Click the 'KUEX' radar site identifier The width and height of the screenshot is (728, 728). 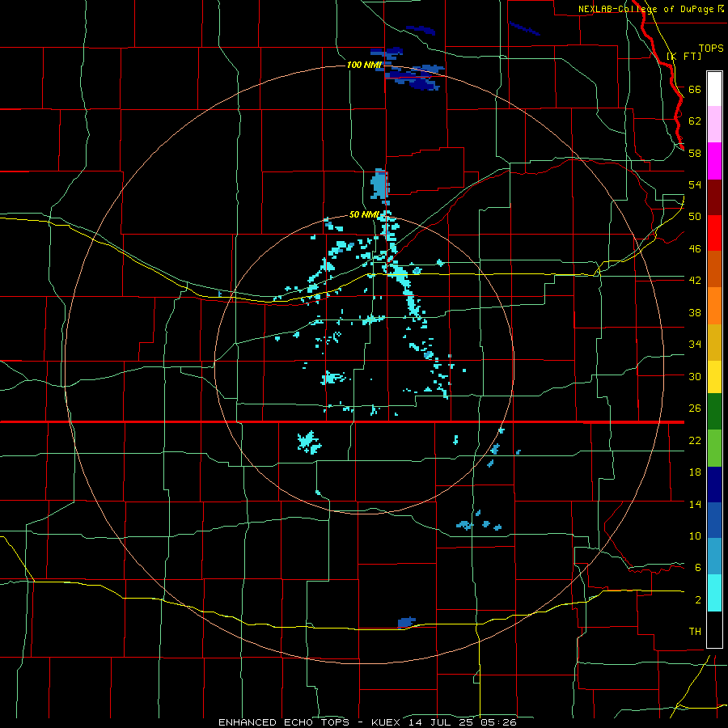click(387, 722)
